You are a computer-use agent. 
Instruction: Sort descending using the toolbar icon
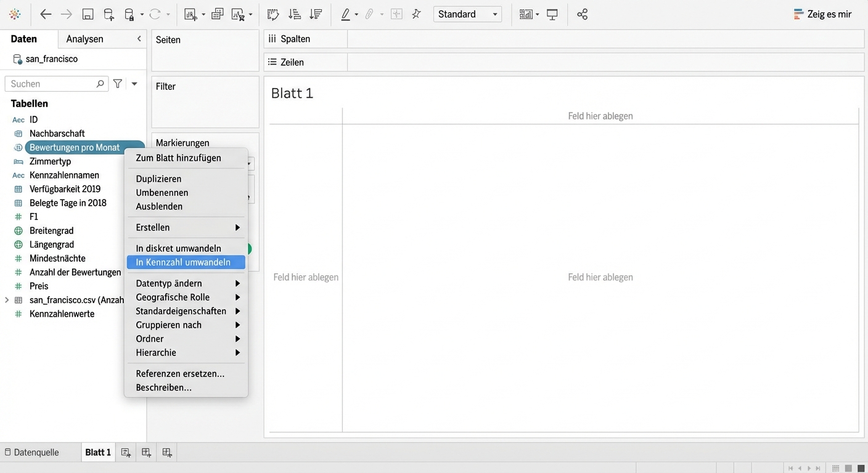[x=315, y=14]
